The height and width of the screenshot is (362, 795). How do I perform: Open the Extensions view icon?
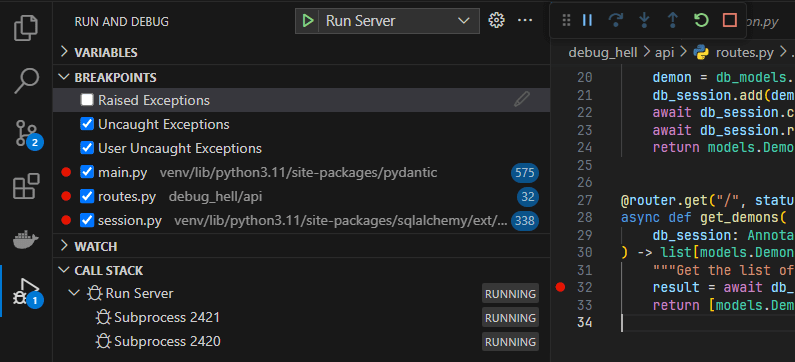[26, 186]
